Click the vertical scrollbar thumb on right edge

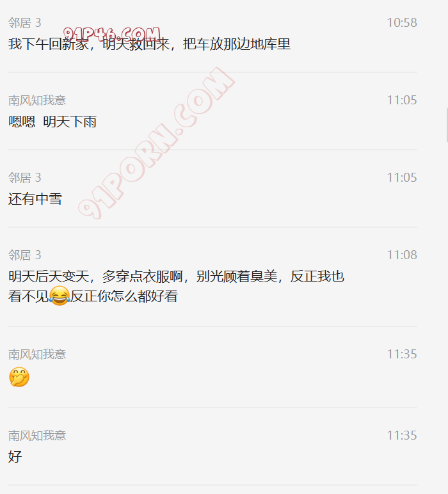(x=447, y=125)
